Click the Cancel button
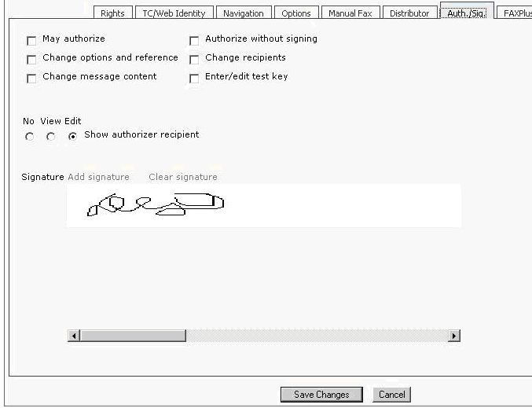532x408 pixels. coord(391,395)
